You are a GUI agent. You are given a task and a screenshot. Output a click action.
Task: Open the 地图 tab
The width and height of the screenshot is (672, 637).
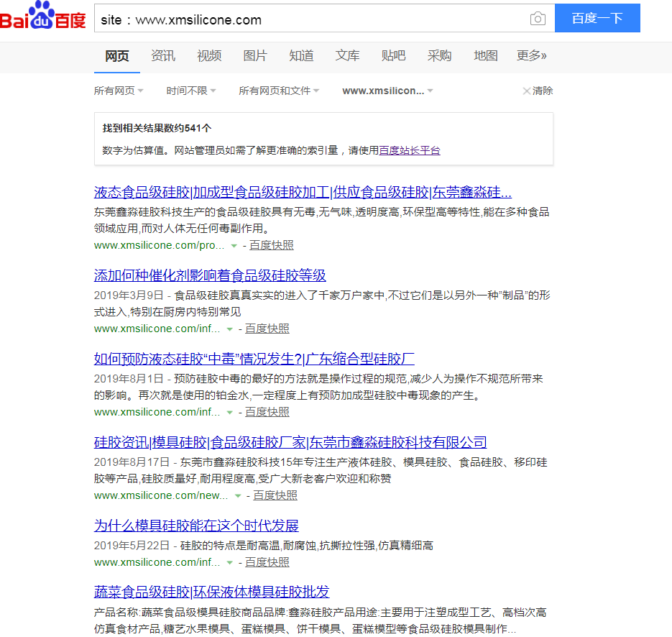tap(486, 56)
